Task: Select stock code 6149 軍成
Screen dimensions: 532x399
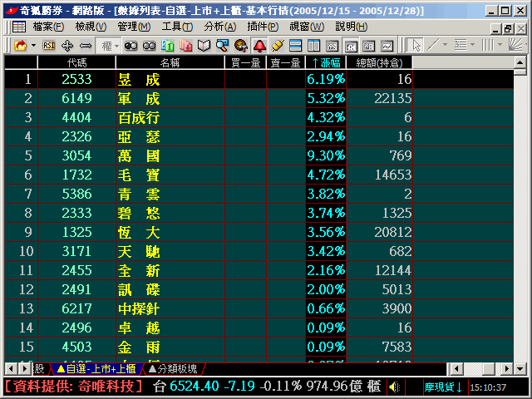Action: coord(76,98)
